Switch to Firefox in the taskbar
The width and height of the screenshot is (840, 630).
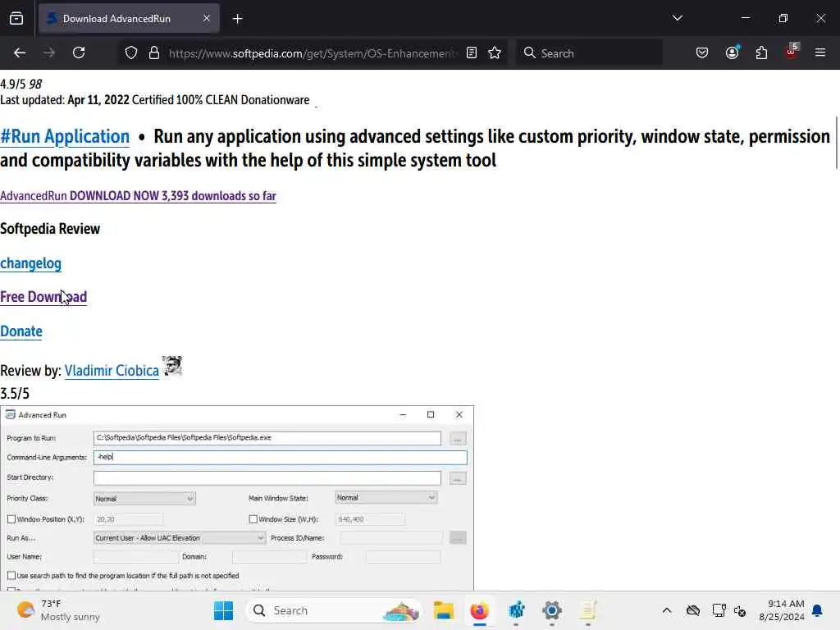tap(479, 610)
